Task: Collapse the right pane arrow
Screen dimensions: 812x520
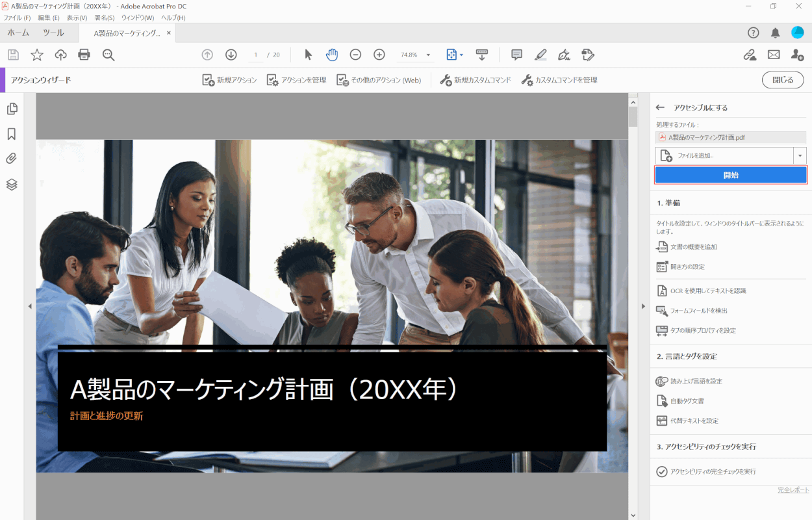Action: pos(643,306)
